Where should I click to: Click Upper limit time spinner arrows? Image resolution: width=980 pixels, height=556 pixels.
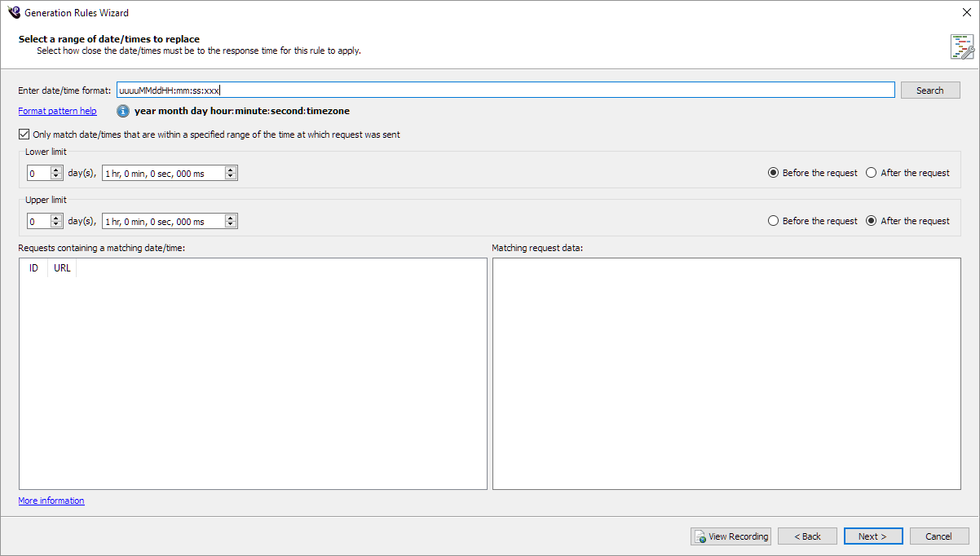[x=231, y=221]
